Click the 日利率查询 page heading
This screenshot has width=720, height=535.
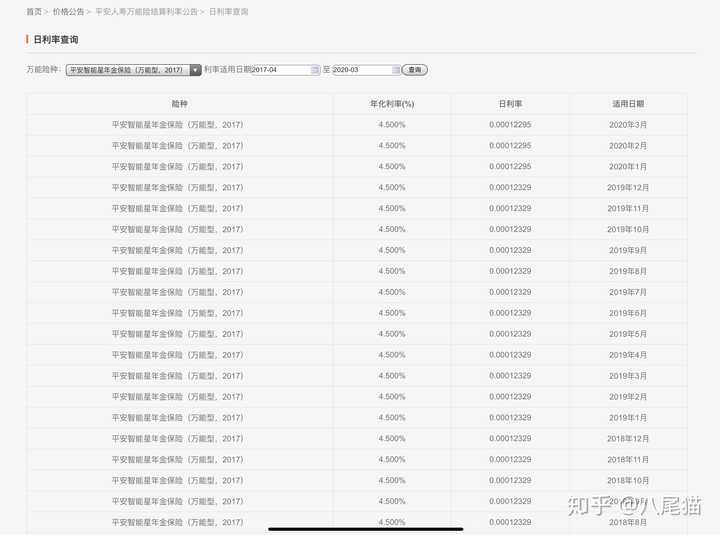tap(56, 40)
